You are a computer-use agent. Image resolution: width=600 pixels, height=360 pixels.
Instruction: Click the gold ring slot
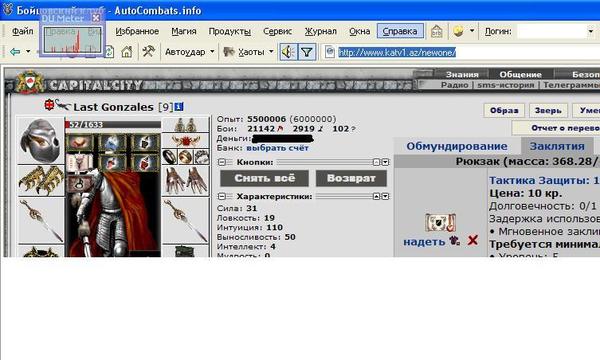186,156
